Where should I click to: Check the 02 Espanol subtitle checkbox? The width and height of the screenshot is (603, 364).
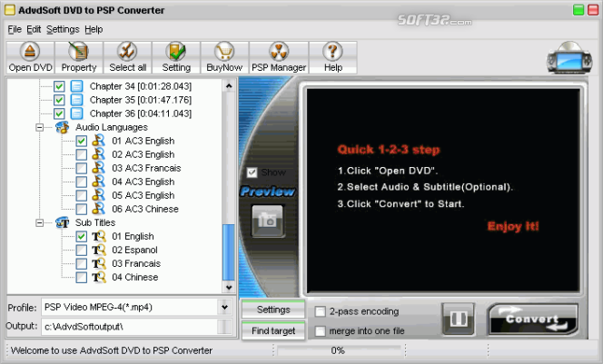coord(81,250)
